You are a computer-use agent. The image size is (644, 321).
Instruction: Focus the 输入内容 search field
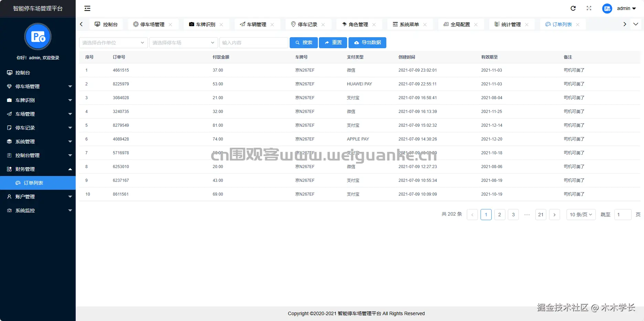point(254,43)
